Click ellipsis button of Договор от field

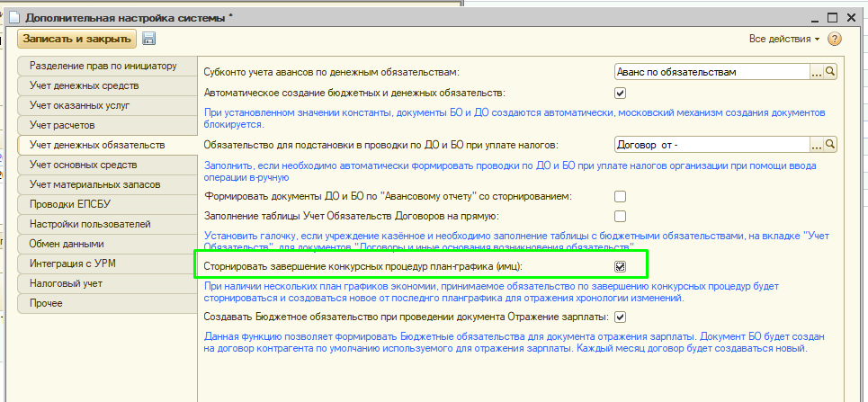817,145
